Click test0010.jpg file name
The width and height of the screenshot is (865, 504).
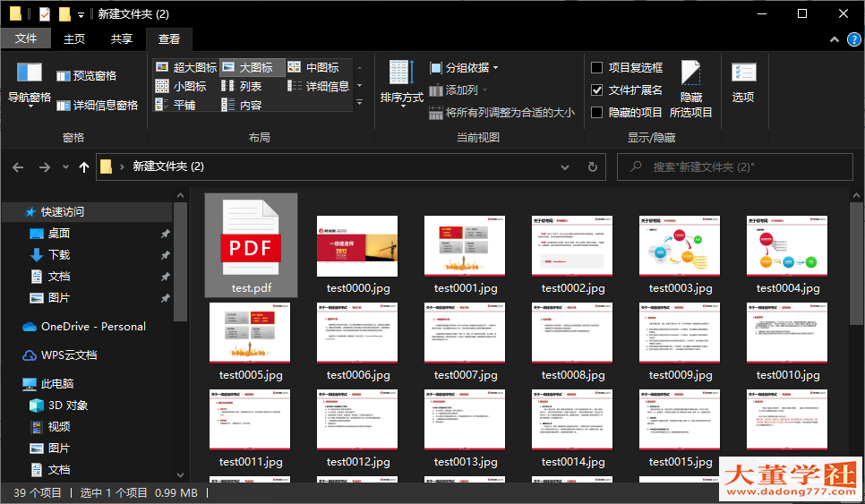tap(788, 375)
